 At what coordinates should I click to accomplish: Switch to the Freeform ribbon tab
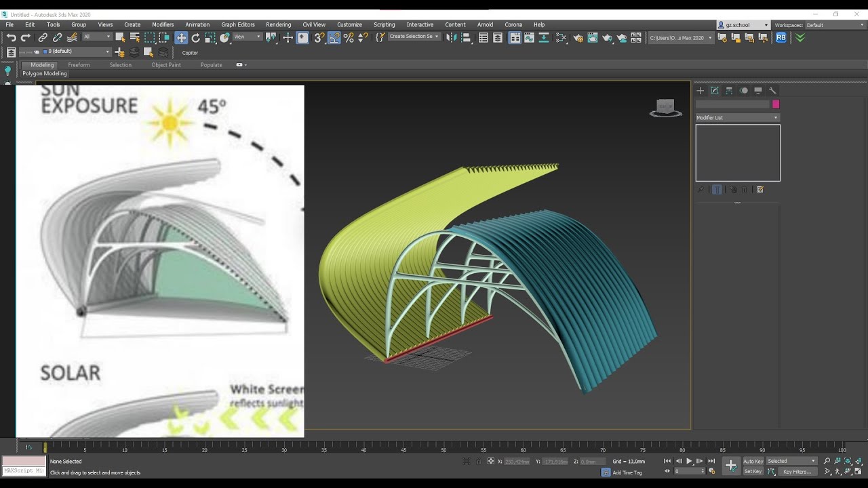point(79,65)
